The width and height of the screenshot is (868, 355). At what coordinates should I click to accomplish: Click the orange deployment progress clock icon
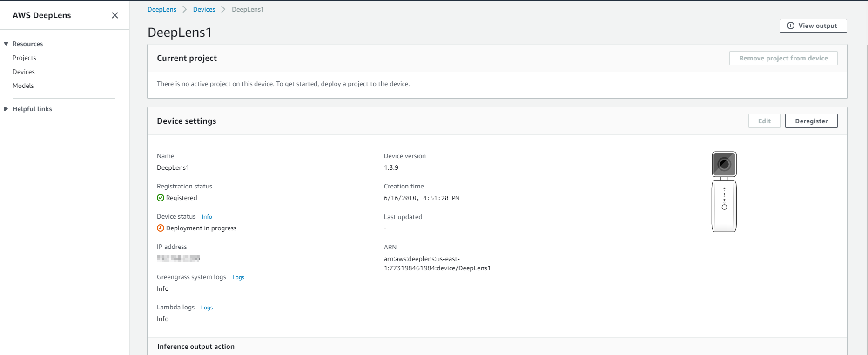[x=161, y=228]
